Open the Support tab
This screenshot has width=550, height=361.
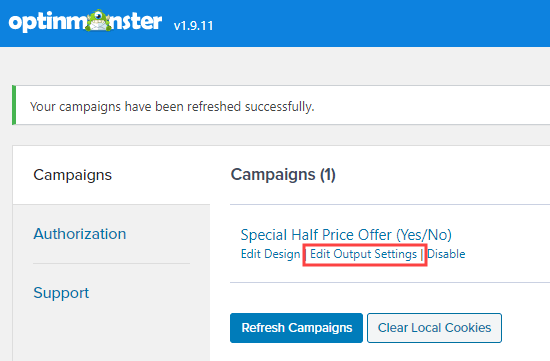pos(61,293)
